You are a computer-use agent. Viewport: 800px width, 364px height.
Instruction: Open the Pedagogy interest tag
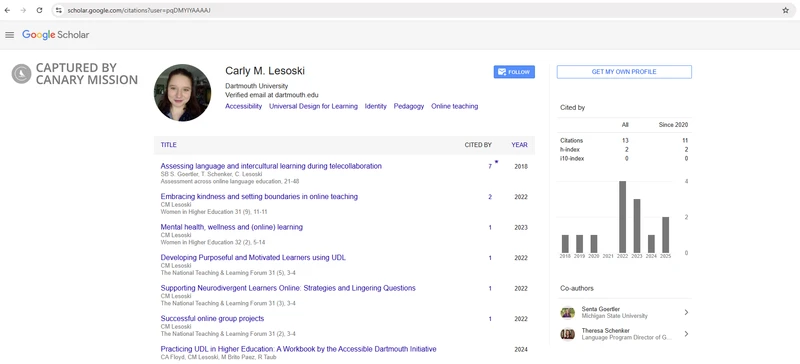[409, 106]
